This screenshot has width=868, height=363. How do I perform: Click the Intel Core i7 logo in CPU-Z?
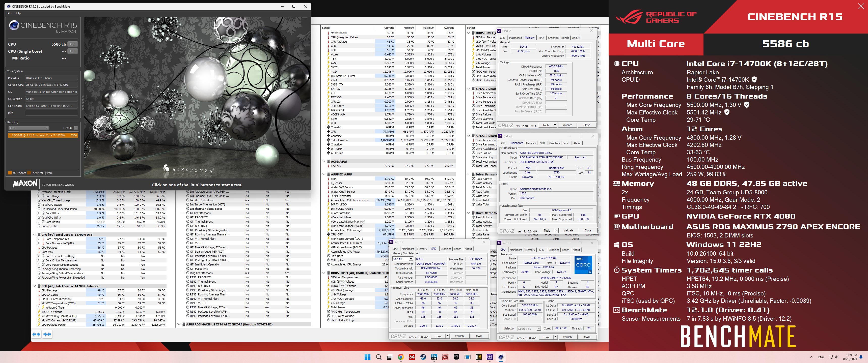click(583, 265)
